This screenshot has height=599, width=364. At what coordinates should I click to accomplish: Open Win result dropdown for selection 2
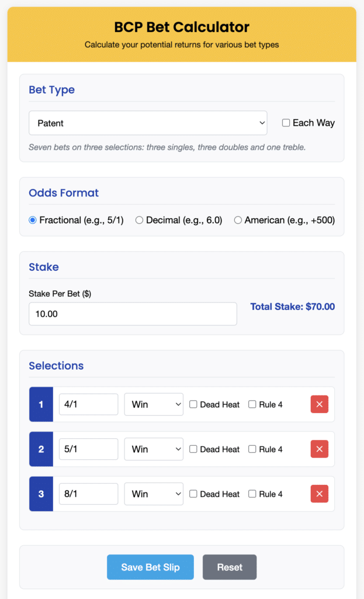pos(154,449)
